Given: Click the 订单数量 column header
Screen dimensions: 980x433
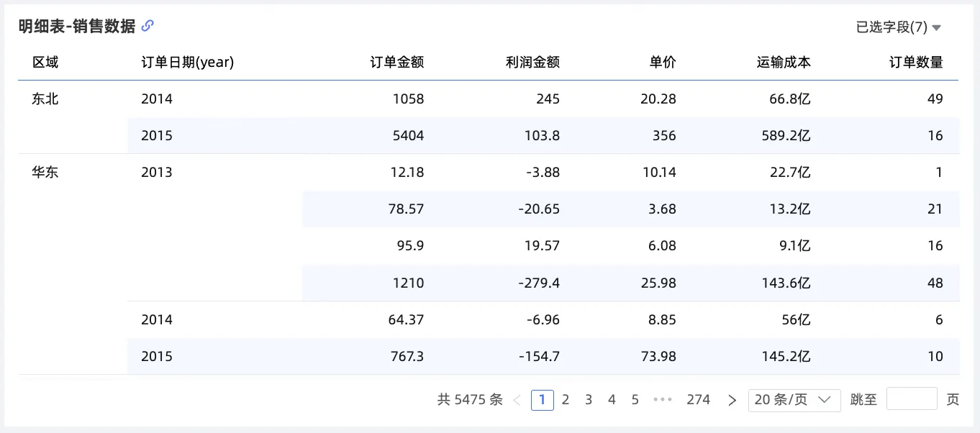Looking at the screenshot, I should coord(915,63).
